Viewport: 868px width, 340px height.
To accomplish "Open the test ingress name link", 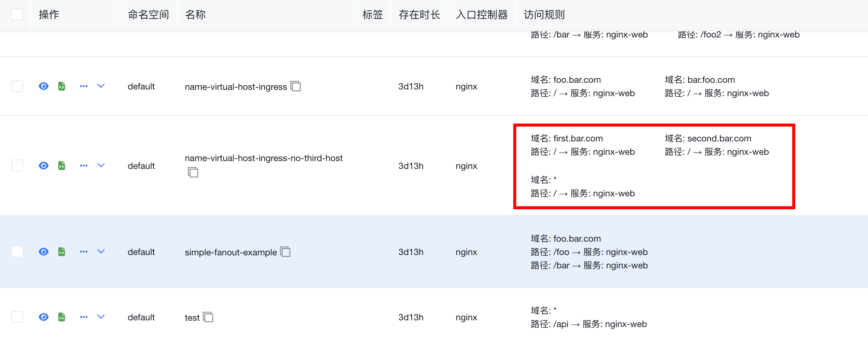I will pos(192,317).
